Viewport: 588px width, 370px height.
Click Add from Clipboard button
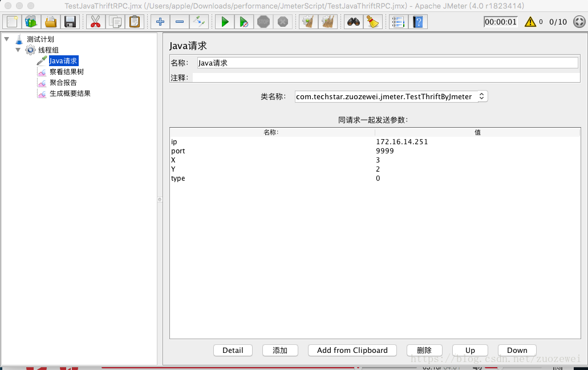pyautogui.click(x=352, y=350)
